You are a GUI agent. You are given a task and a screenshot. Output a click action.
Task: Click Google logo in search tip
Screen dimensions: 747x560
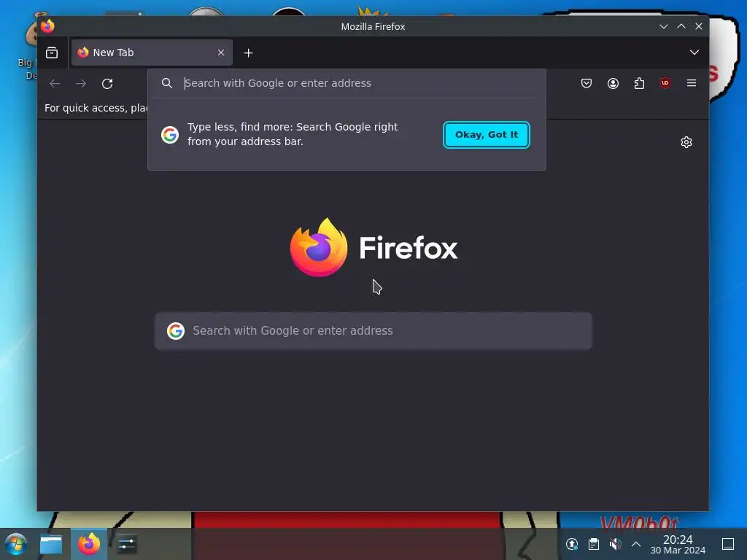click(x=170, y=135)
